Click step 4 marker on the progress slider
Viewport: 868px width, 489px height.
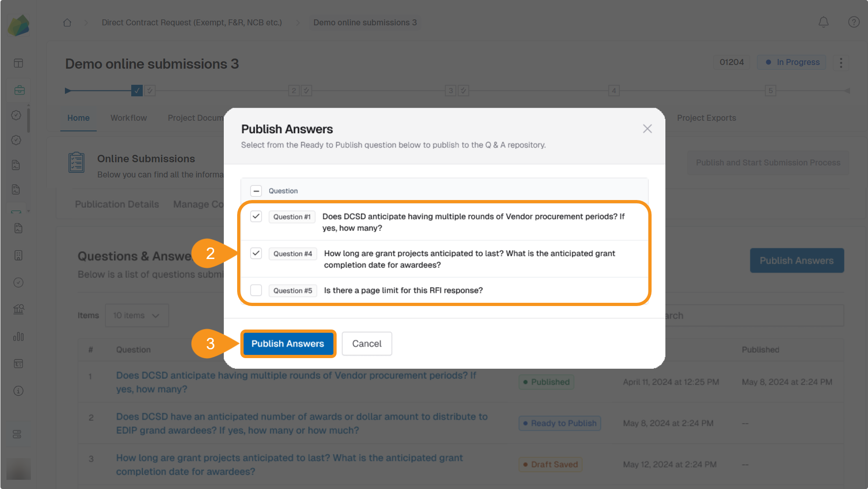click(614, 90)
